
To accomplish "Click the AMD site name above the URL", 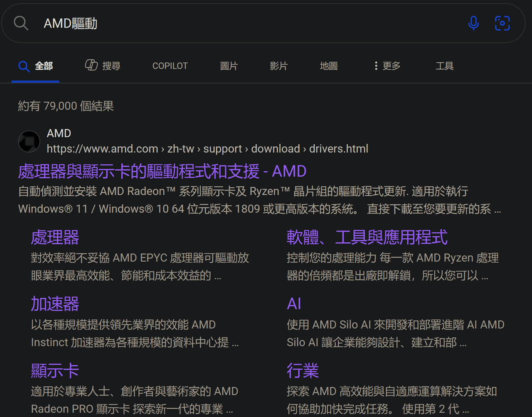I will (x=59, y=133).
